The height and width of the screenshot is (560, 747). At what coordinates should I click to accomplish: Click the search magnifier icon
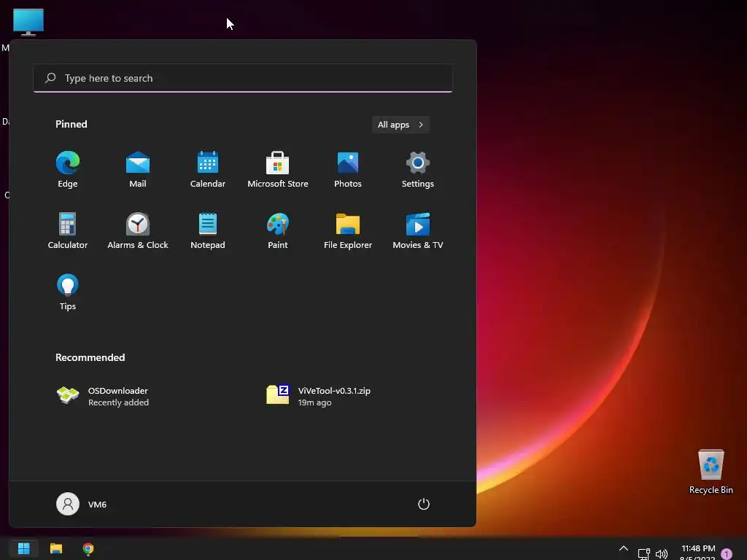(50, 78)
